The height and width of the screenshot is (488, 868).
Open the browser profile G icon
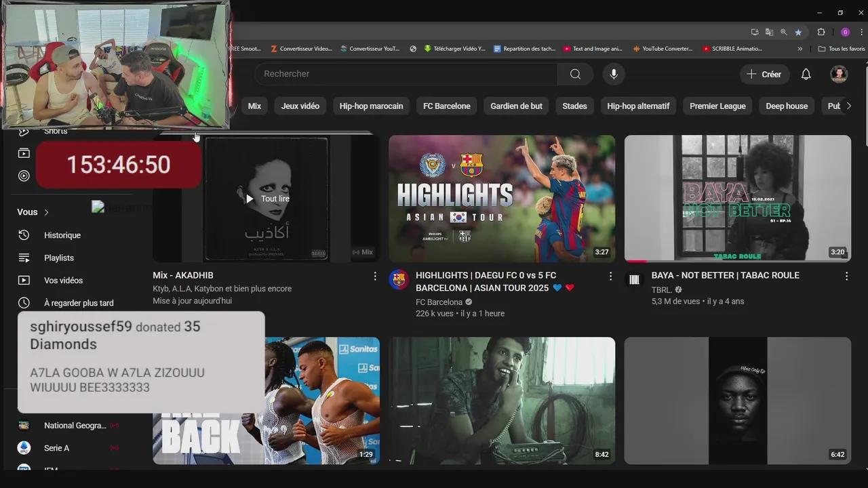845,32
